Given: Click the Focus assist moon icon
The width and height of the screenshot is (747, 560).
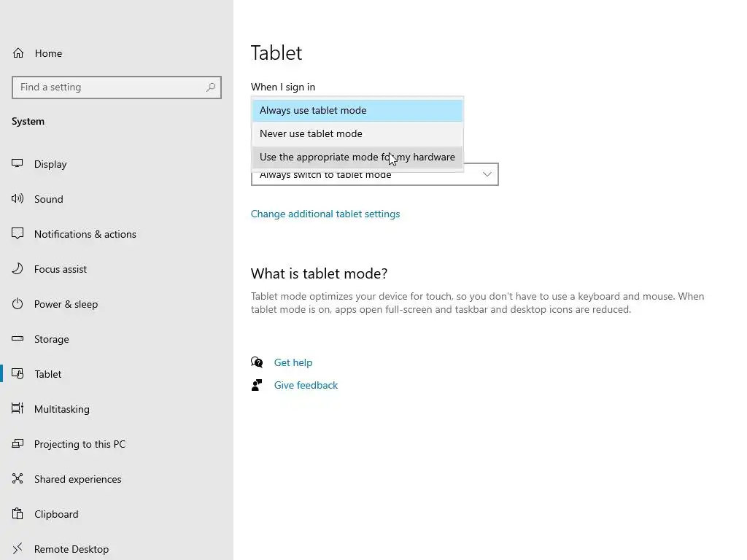Looking at the screenshot, I should (x=18, y=269).
